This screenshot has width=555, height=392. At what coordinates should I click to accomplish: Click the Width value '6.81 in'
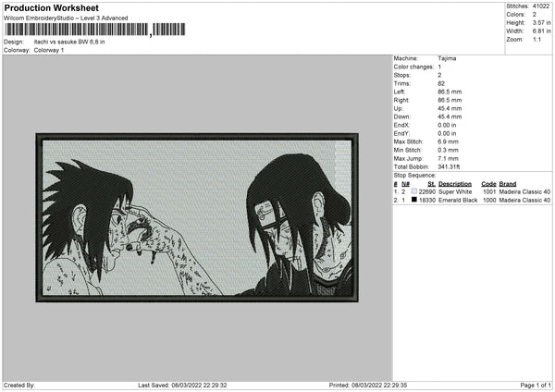click(541, 31)
